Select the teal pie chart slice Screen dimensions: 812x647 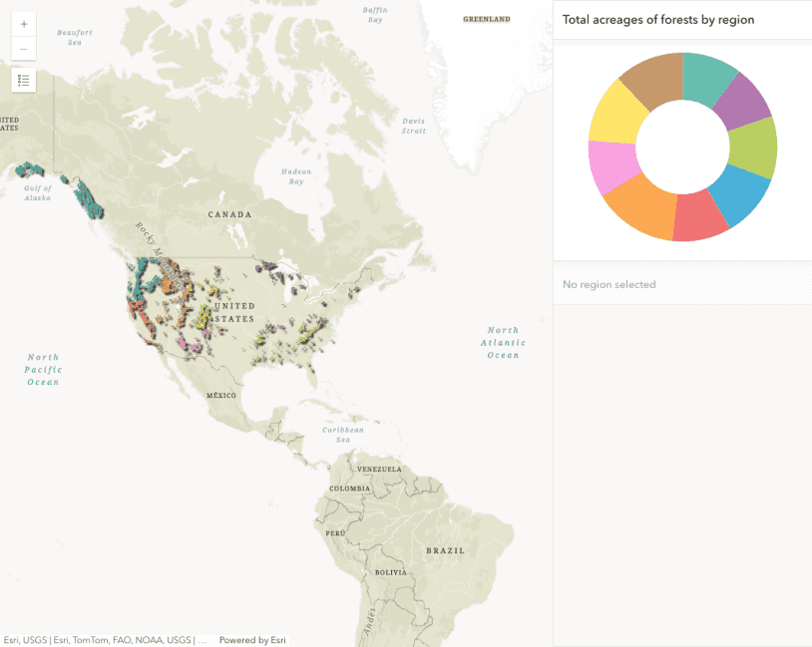(708, 78)
